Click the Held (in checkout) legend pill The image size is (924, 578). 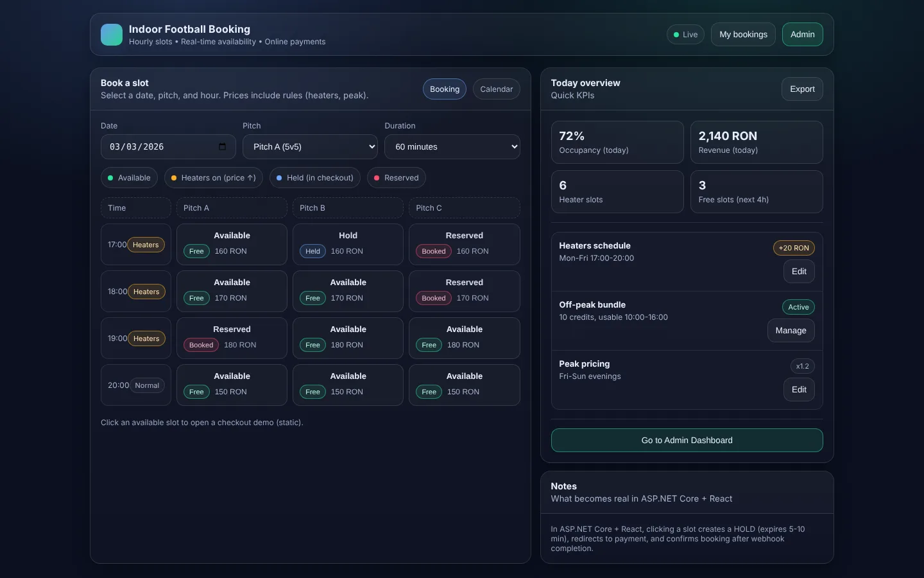click(315, 178)
